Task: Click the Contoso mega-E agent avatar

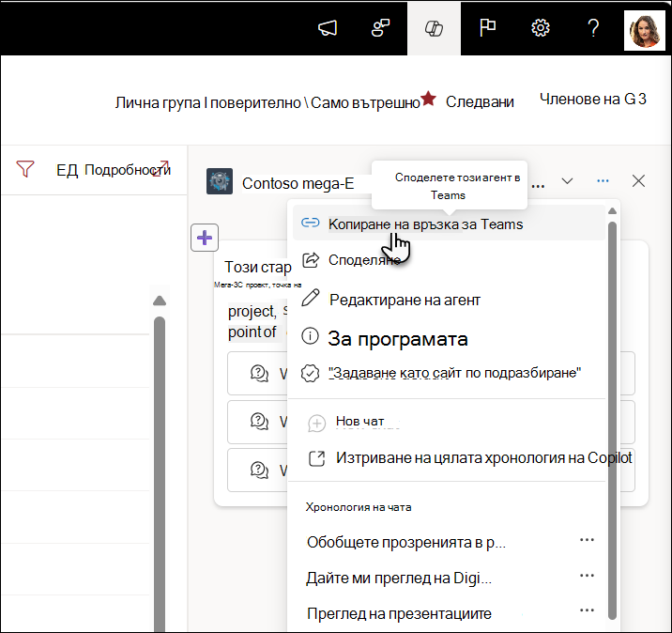Action: [x=220, y=181]
